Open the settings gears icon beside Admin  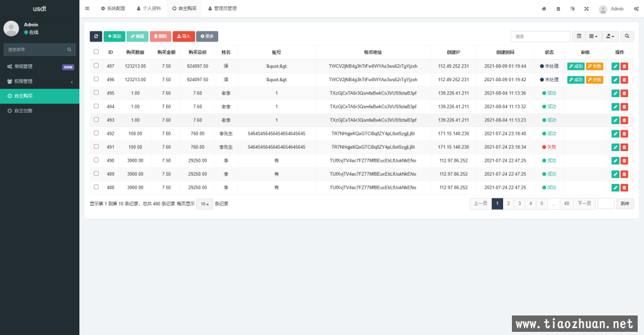coord(636,9)
